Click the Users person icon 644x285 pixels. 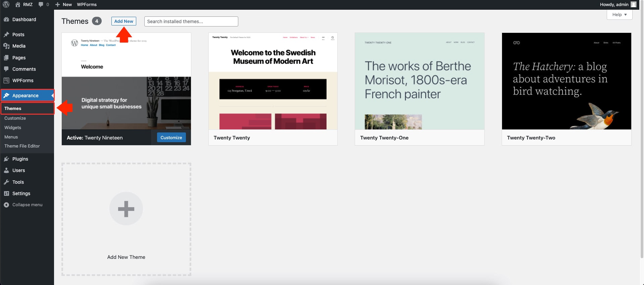(x=6, y=170)
